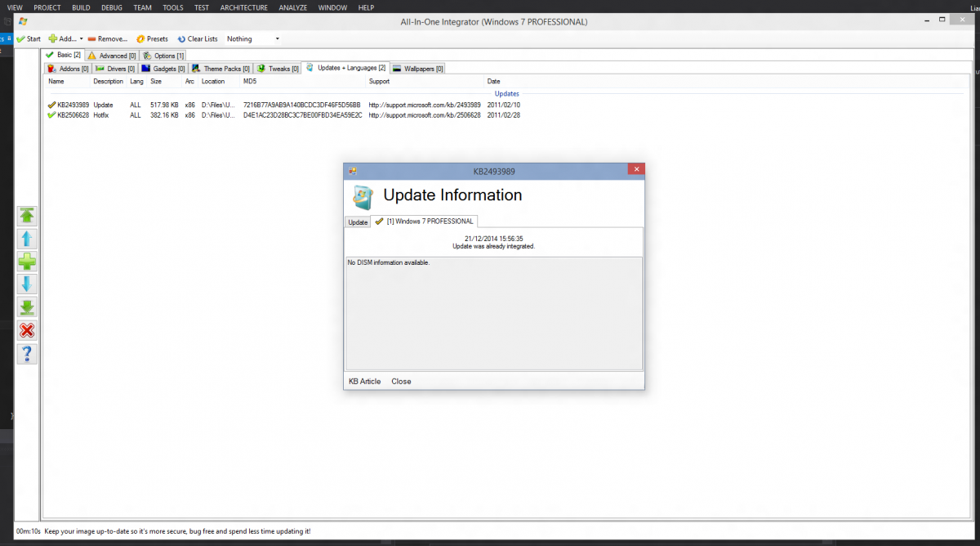Click the red X delete icon
Image resolution: width=980 pixels, height=546 pixels.
coord(27,330)
